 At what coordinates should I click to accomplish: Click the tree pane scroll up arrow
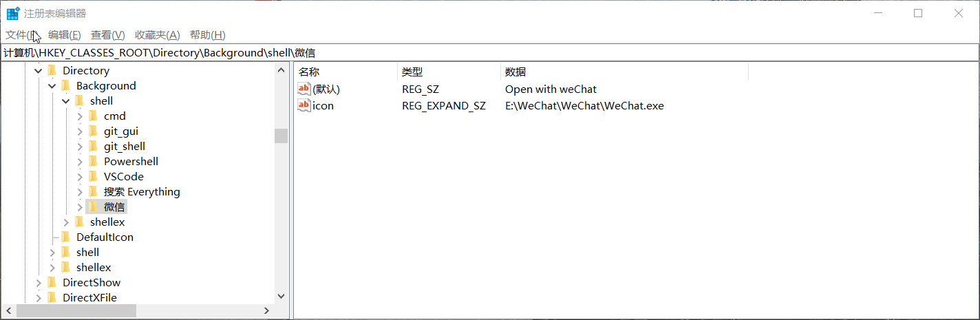coord(281,70)
